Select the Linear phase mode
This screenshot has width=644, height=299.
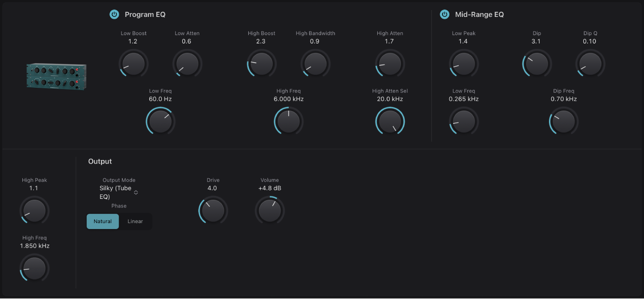pos(135,221)
